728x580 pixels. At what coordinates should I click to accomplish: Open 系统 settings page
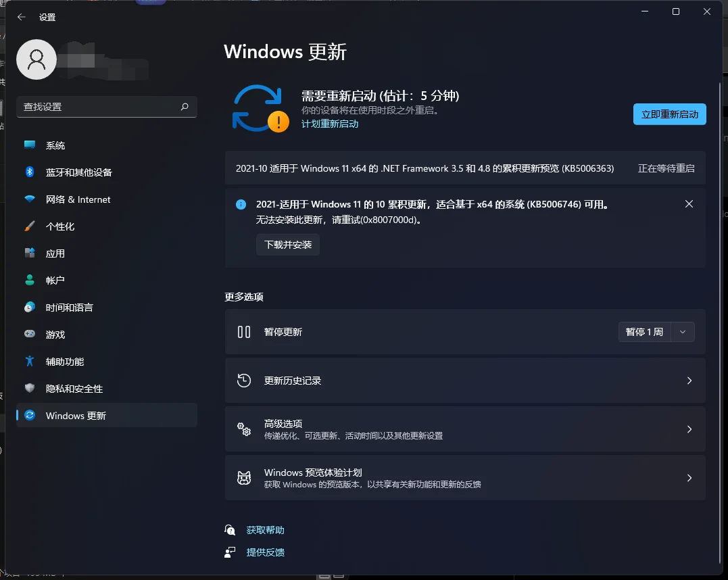107,145
